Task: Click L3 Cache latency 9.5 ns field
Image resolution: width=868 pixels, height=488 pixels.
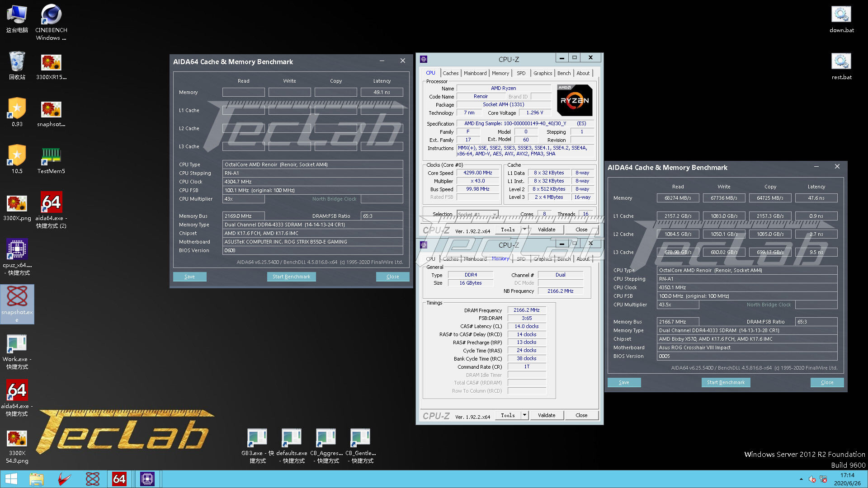Action: pyautogui.click(x=816, y=252)
